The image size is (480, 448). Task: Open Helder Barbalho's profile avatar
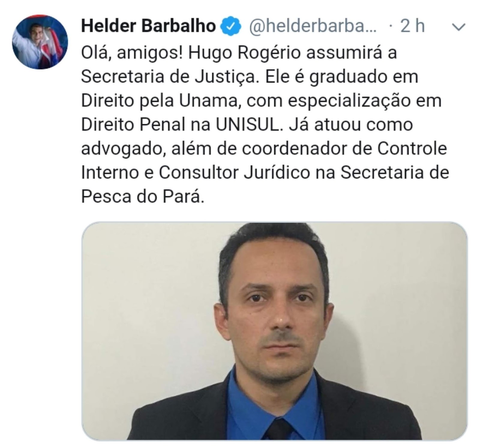(40, 42)
